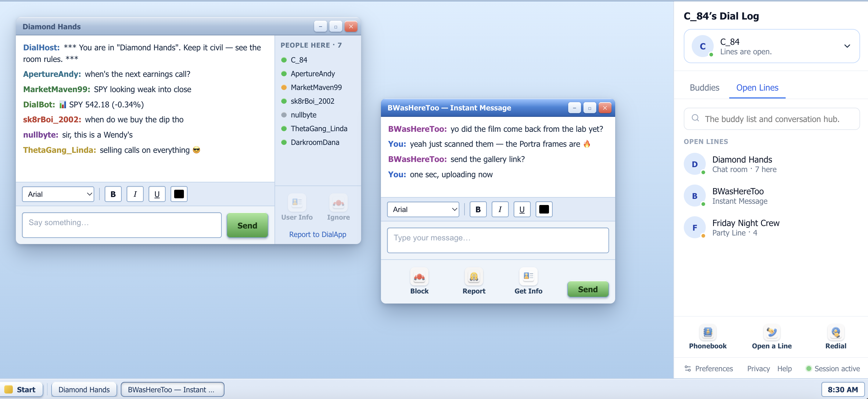Minimize the Diamond Hands window

[321, 26]
